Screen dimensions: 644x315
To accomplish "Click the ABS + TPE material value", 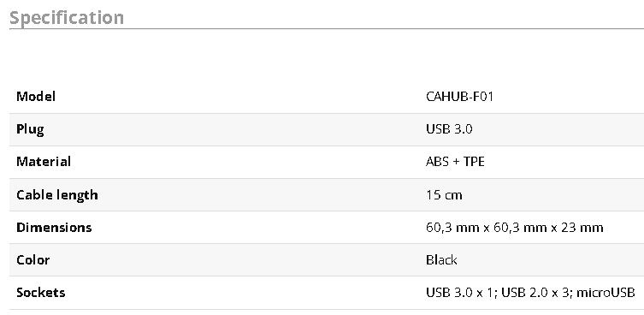I will pos(455,162).
